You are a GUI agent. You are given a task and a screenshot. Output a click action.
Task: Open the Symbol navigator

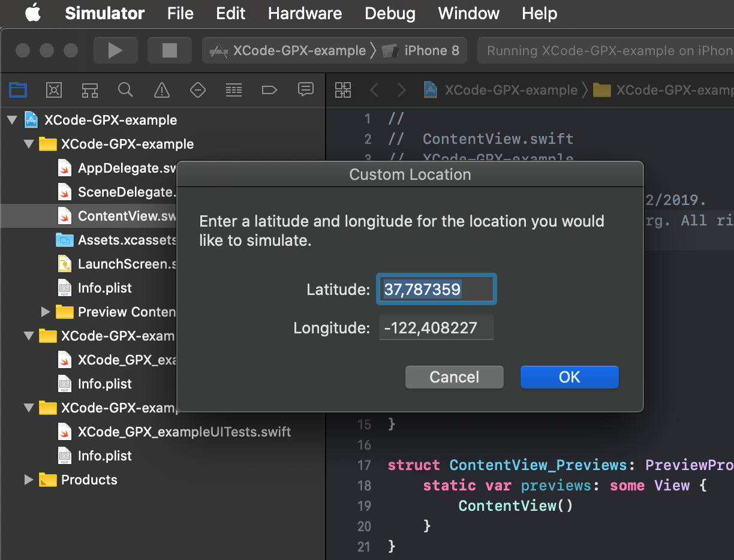click(89, 90)
